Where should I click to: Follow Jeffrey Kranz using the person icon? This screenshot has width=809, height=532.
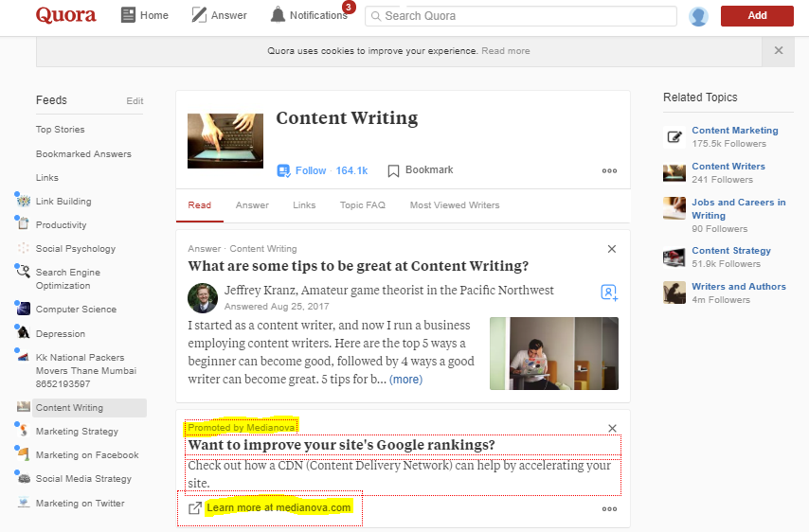pyautogui.click(x=609, y=293)
